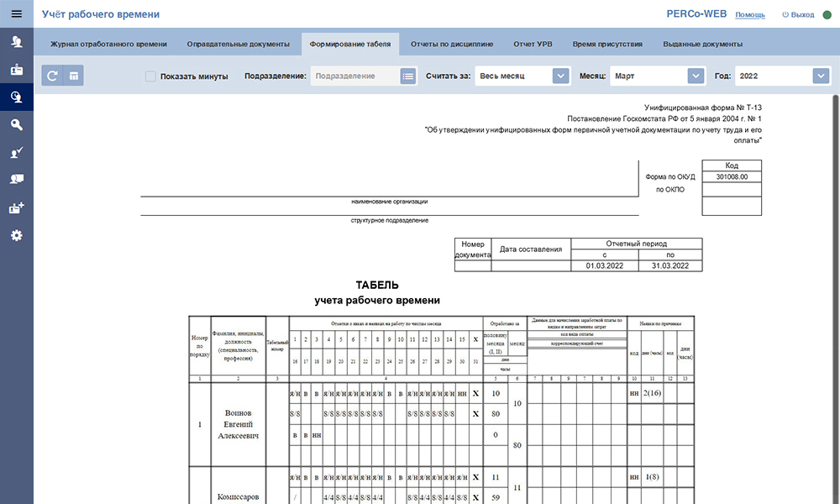Image resolution: width=840 pixels, height=504 pixels.
Task: Click the absence value "2(16)"
Action: pyautogui.click(x=652, y=393)
